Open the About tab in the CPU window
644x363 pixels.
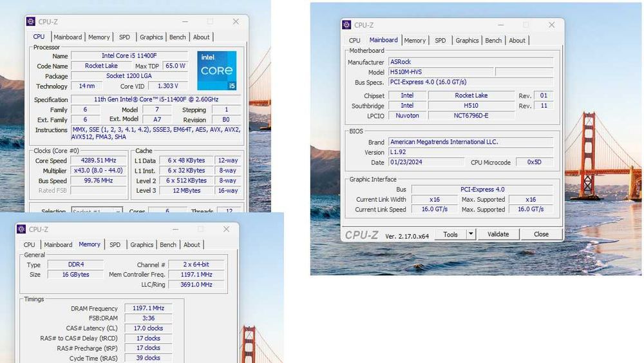(x=201, y=37)
